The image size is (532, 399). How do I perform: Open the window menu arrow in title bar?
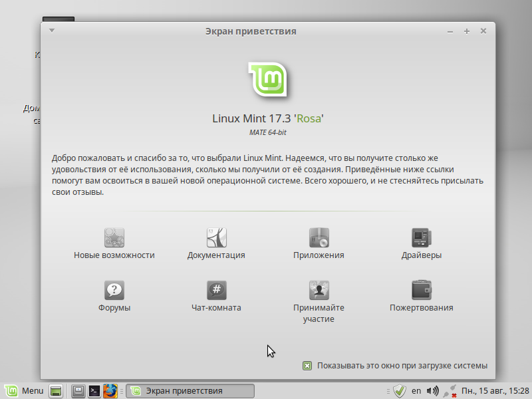[x=52, y=31]
